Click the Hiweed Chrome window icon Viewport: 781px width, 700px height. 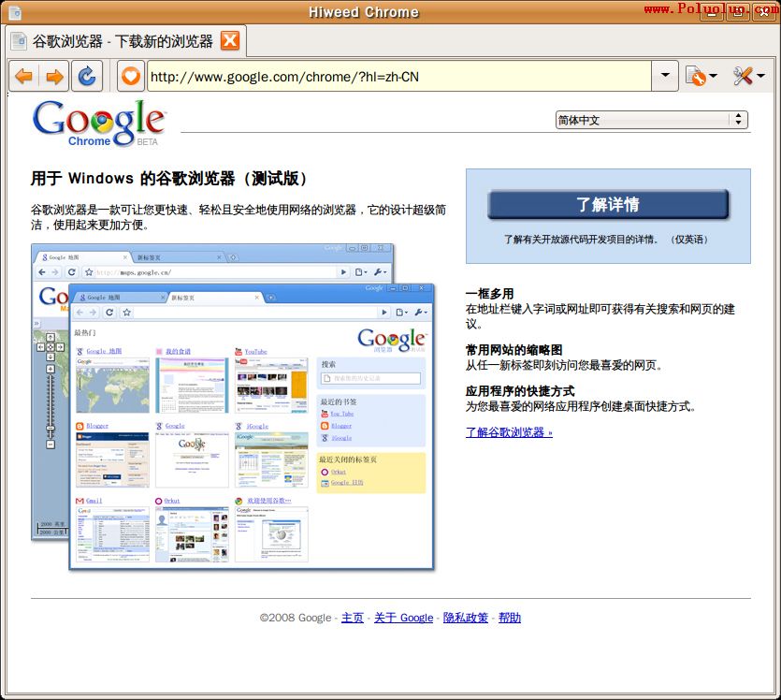click(16, 12)
